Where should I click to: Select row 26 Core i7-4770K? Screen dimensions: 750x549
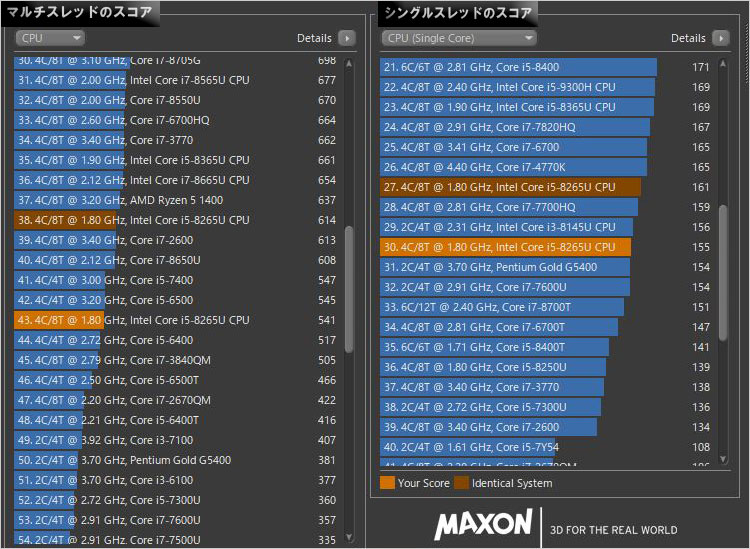[545, 167]
